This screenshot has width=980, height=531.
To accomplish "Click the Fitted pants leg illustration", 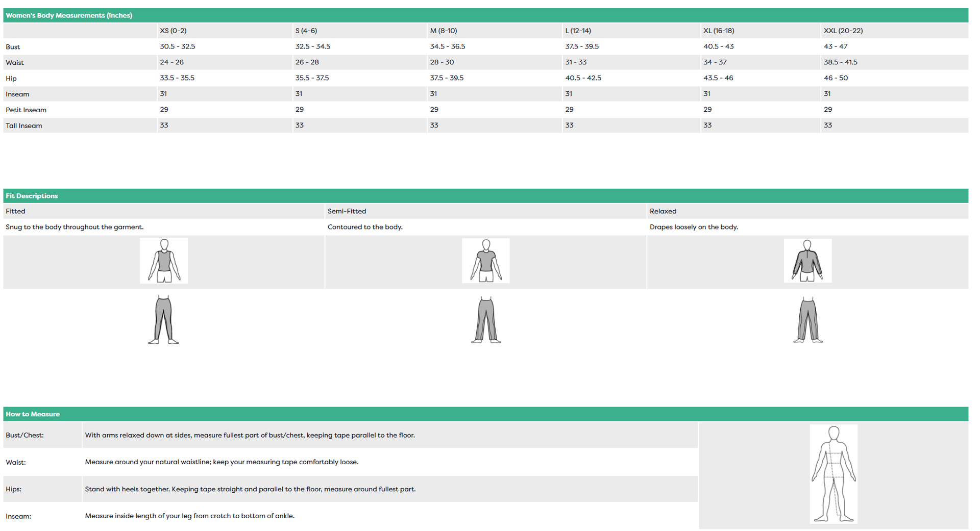I will coord(163,320).
